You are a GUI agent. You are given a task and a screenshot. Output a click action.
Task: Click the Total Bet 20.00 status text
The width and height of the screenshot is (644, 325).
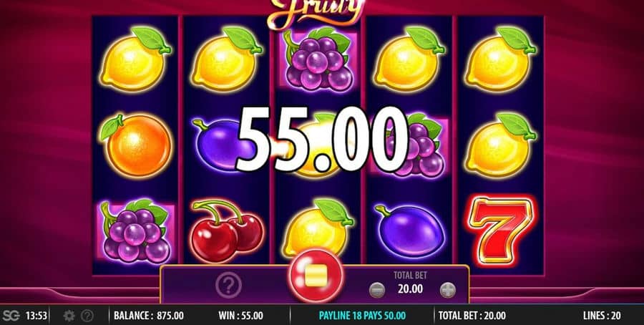pos(472,316)
